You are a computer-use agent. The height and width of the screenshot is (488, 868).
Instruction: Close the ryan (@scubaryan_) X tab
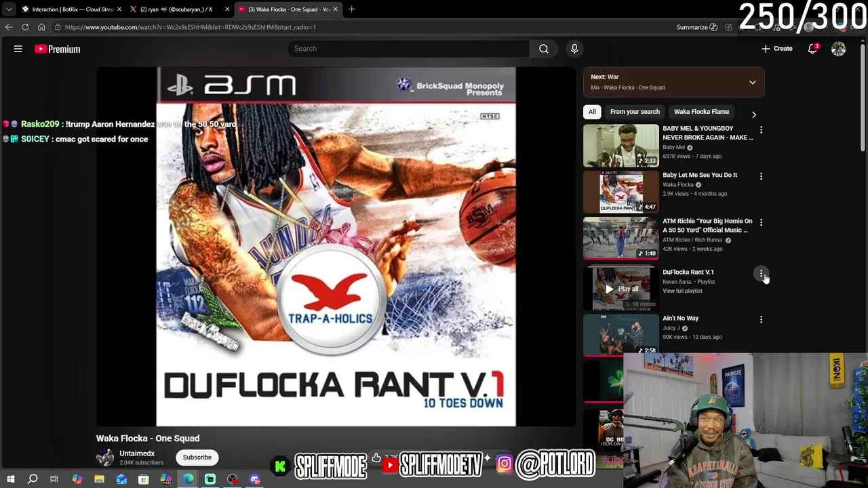coord(227,9)
